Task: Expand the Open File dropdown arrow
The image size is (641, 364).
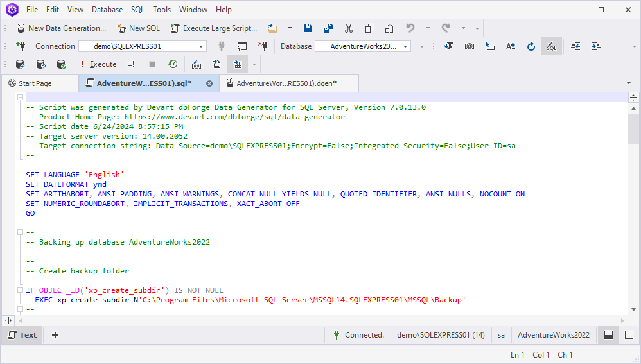Action: pos(290,28)
